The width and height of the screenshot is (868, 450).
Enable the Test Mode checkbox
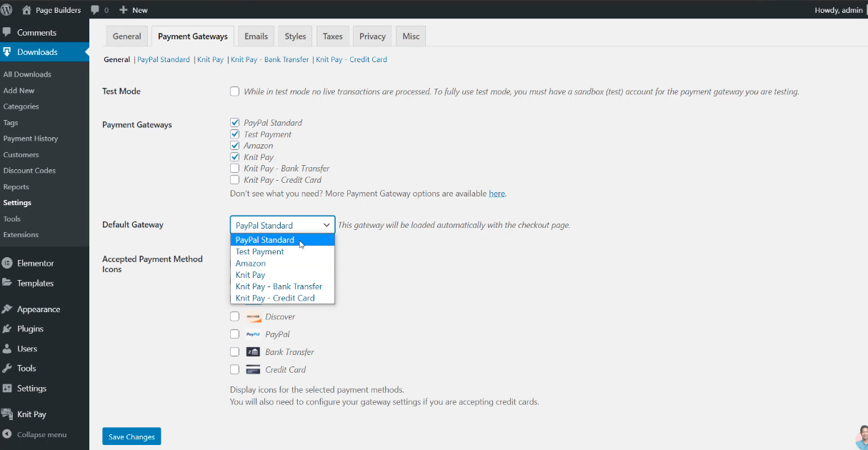coord(234,91)
